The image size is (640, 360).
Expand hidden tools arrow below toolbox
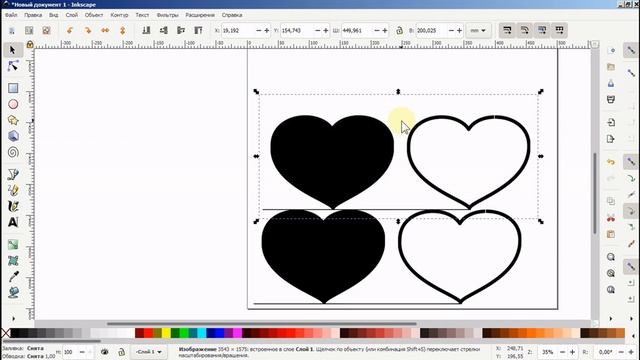pos(13,318)
